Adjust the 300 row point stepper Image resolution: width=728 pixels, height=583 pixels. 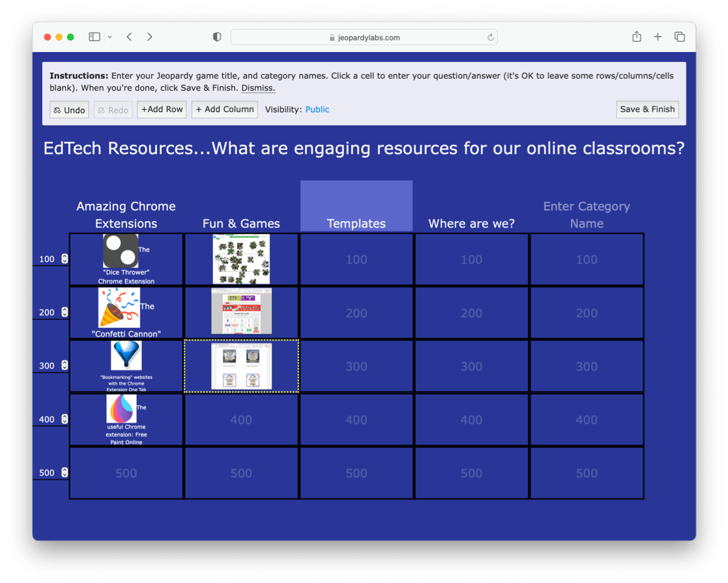coord(65,366)
